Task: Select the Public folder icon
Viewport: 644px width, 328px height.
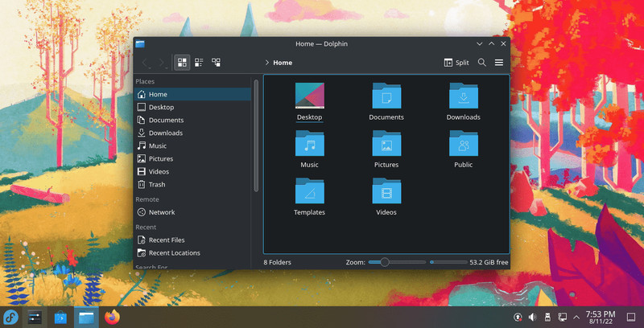Action: point(464,143)
